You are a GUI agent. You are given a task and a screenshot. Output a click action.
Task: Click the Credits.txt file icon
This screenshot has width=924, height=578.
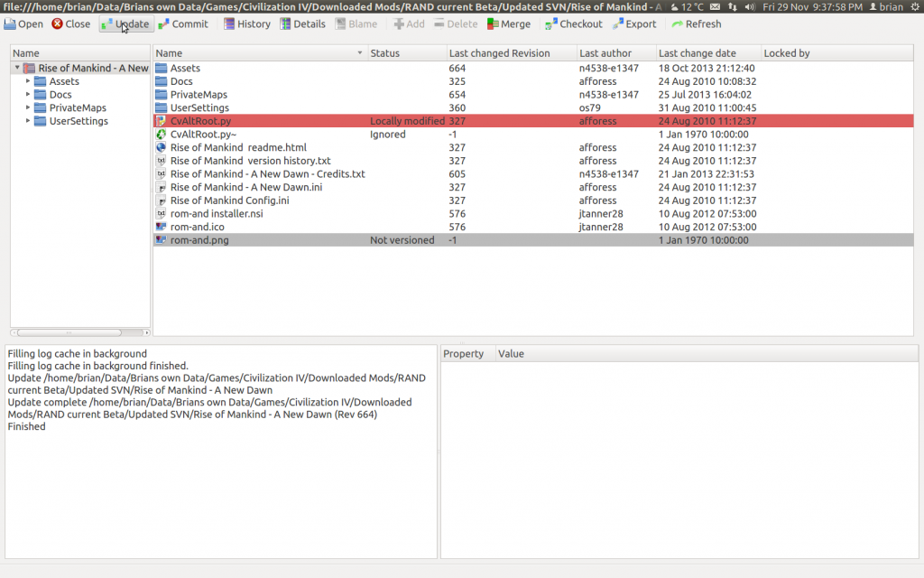point(161,174)
